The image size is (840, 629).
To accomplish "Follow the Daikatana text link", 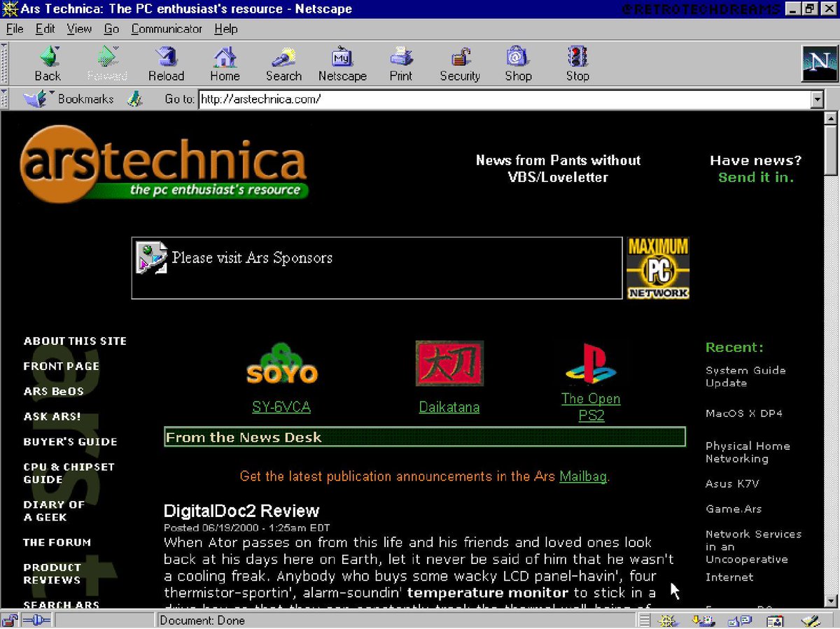I will pos(449,407).
